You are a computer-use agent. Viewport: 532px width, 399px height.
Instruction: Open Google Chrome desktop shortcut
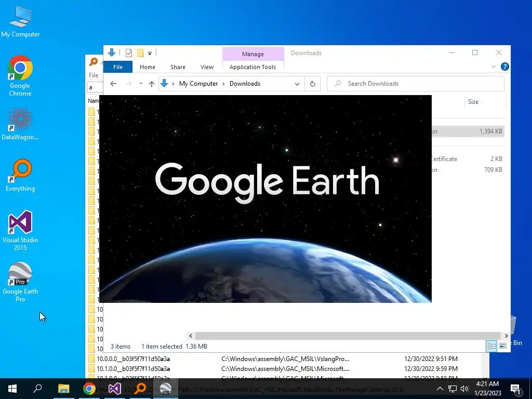coord(20,76)
